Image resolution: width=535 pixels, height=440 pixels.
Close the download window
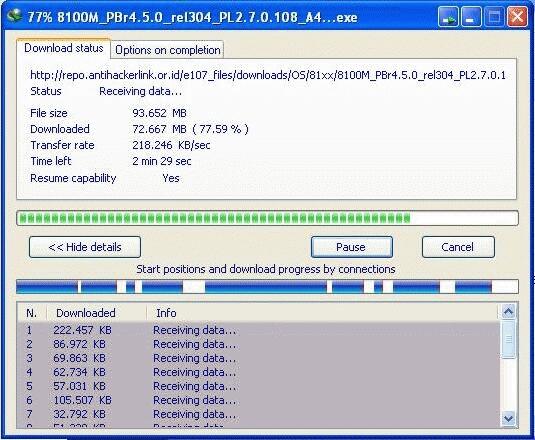518,17
